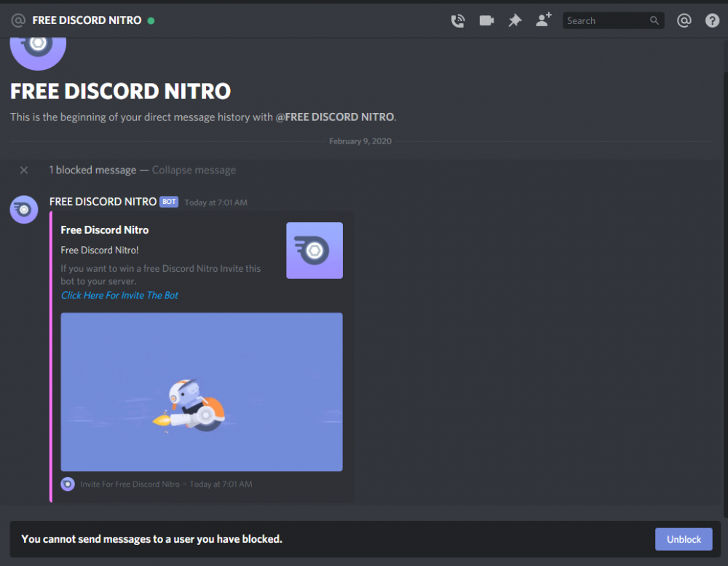Collapse the blocked message
This screenshot has width=728, height=566.
coord(194,170)
